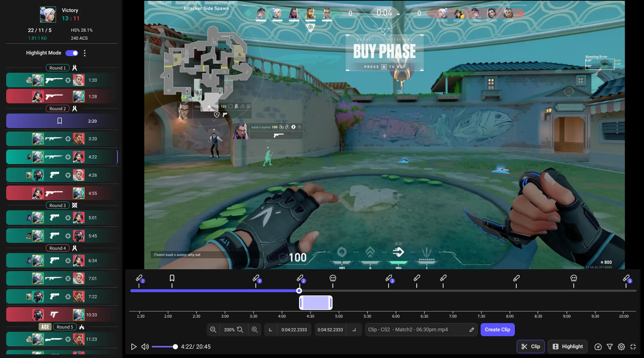Select the Round 5 label
The height and width of the screenshot is (358, 644).
tap(65, 327)
